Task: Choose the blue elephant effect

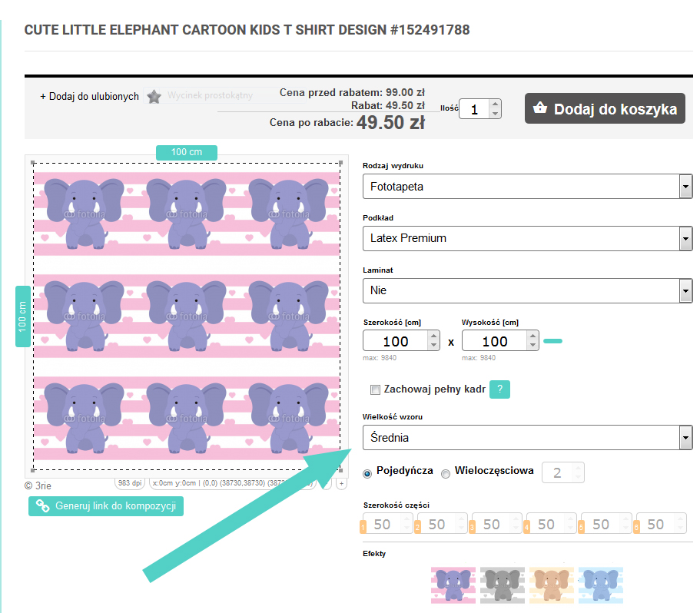Action: click(600, 585)
